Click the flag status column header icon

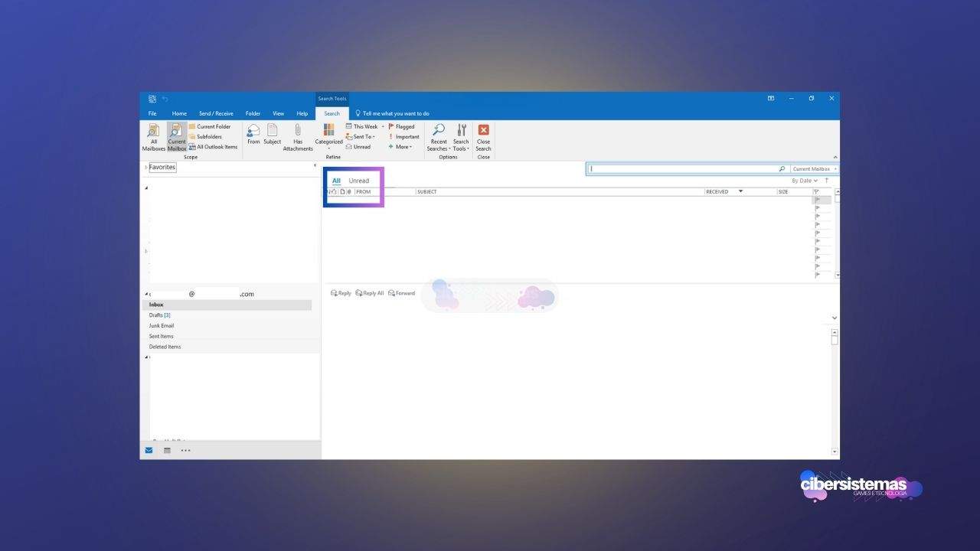pyautogui.click(x=816, y=191)
